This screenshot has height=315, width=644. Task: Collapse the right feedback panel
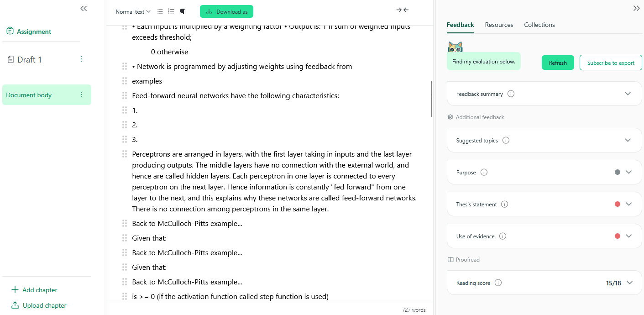pyautogui.click(x=636, y=9)
